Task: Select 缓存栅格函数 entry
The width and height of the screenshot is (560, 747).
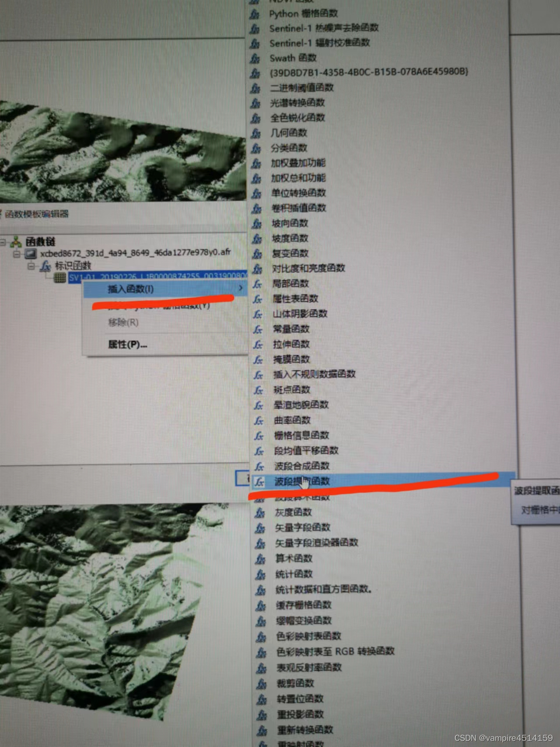Action: tap(304, 605)
